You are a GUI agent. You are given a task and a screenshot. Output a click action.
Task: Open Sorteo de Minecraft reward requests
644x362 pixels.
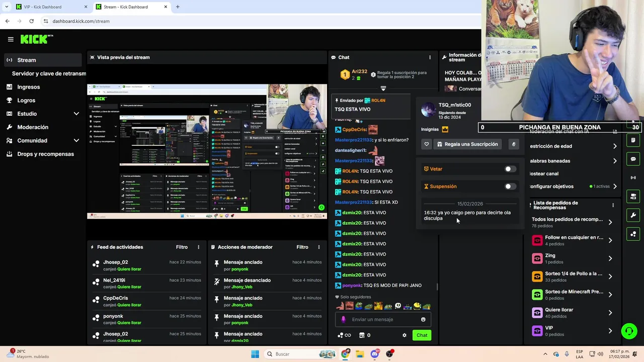point(573,295)
